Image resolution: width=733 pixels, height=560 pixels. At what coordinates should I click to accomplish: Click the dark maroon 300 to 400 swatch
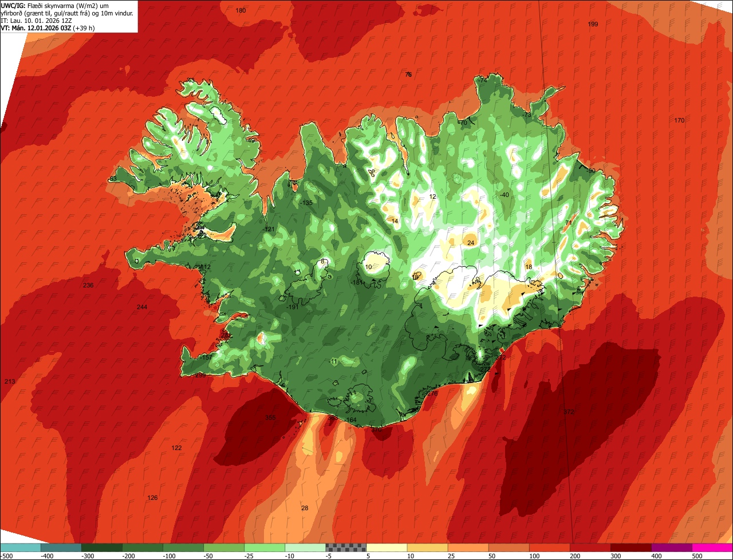point(630,547)
